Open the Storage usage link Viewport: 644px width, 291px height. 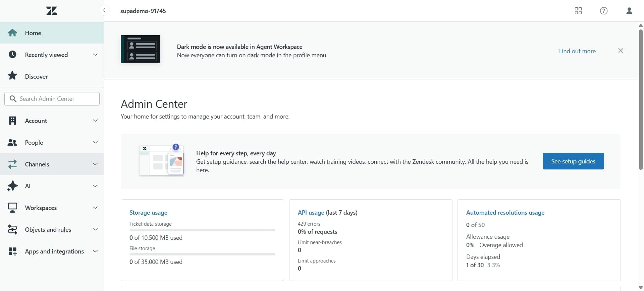pos(148,213)
